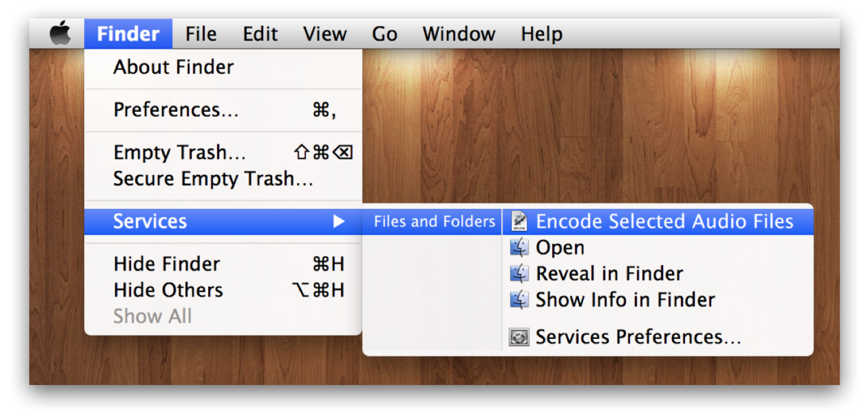
Task: Open the View menu
Action: click(325, 34)
